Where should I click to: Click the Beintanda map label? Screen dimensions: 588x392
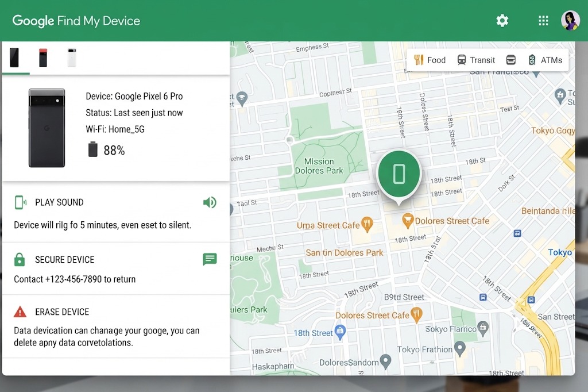548,210
